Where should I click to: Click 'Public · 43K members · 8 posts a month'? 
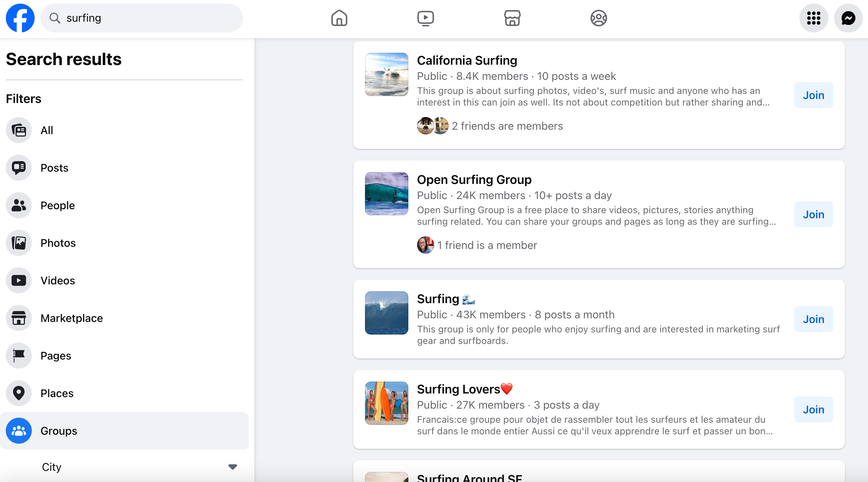coord(516,315)
